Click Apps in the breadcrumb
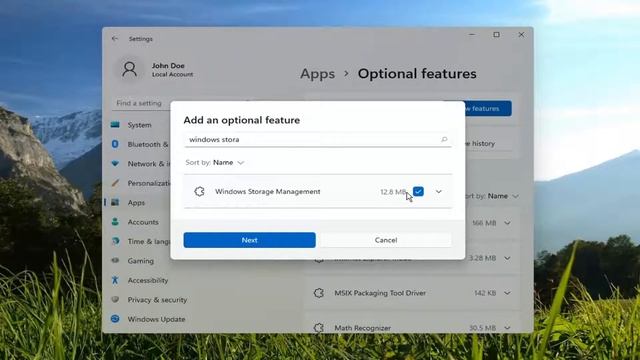 coord(317,74)
